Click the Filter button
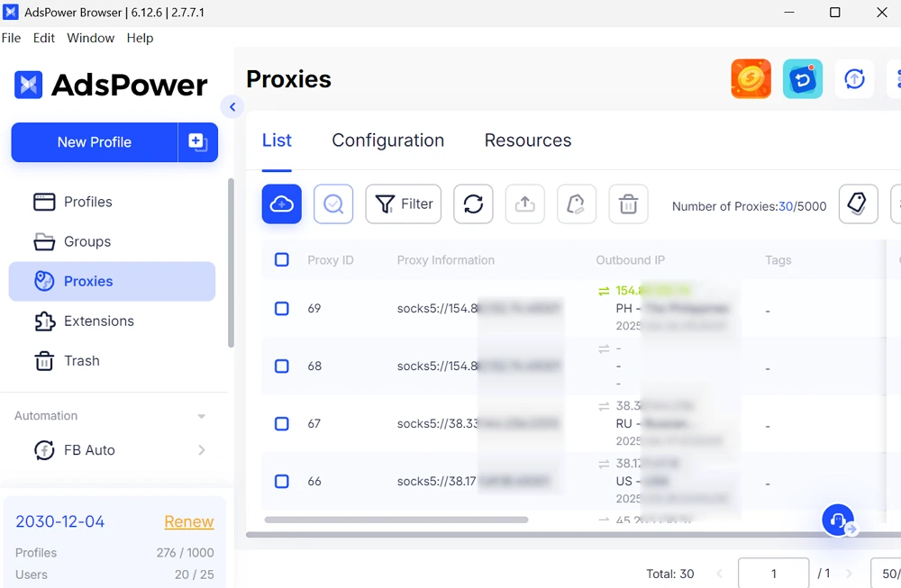 404,204
